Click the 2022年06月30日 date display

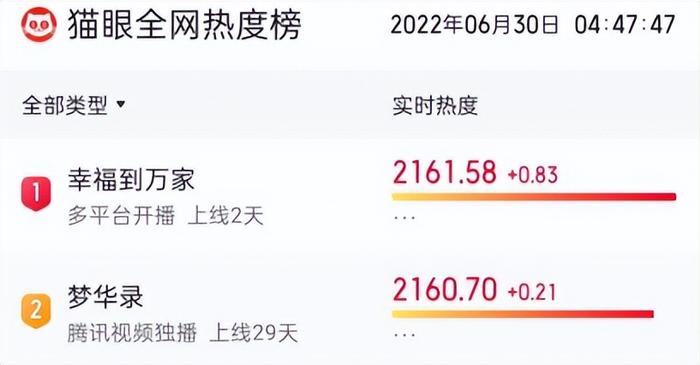click(475, 24)
